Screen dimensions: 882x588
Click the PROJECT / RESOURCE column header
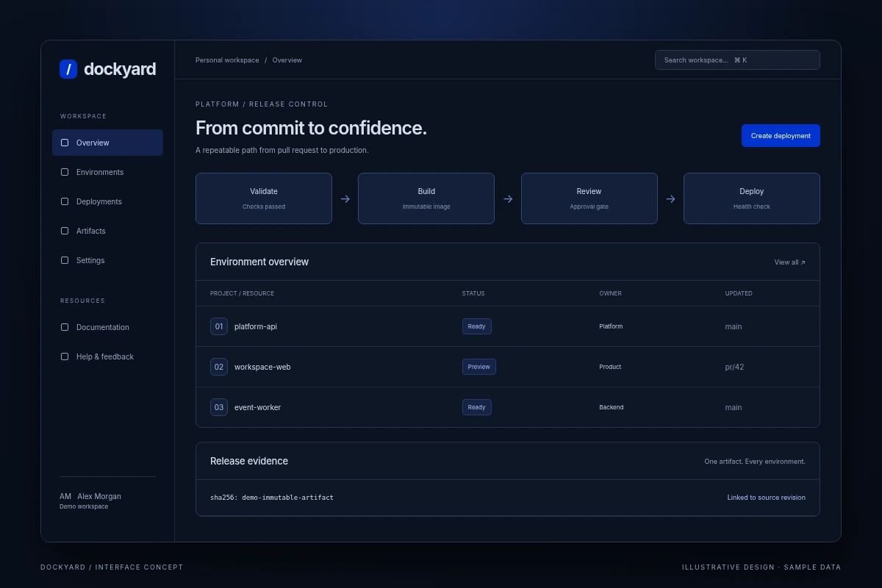click(x=242, y=293)
